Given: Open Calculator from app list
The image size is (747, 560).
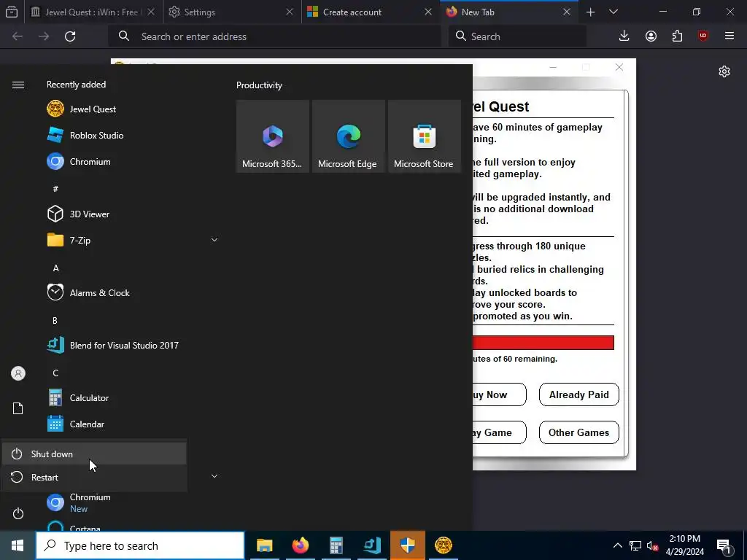Looking at the screenshot, I should (77, 397).
